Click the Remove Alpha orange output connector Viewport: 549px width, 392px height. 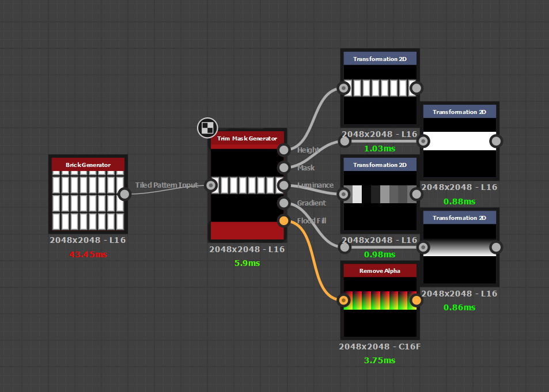417,300
